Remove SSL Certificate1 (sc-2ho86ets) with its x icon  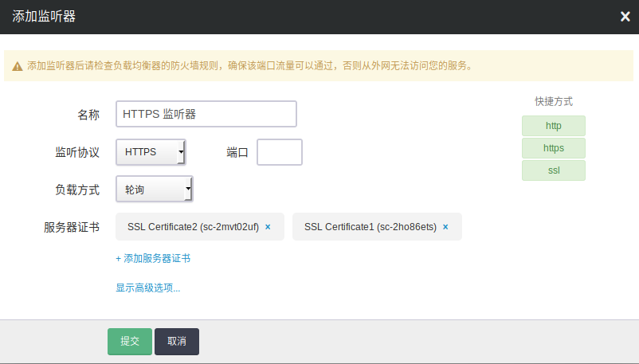pyautogui.click(x=445, y=227)
